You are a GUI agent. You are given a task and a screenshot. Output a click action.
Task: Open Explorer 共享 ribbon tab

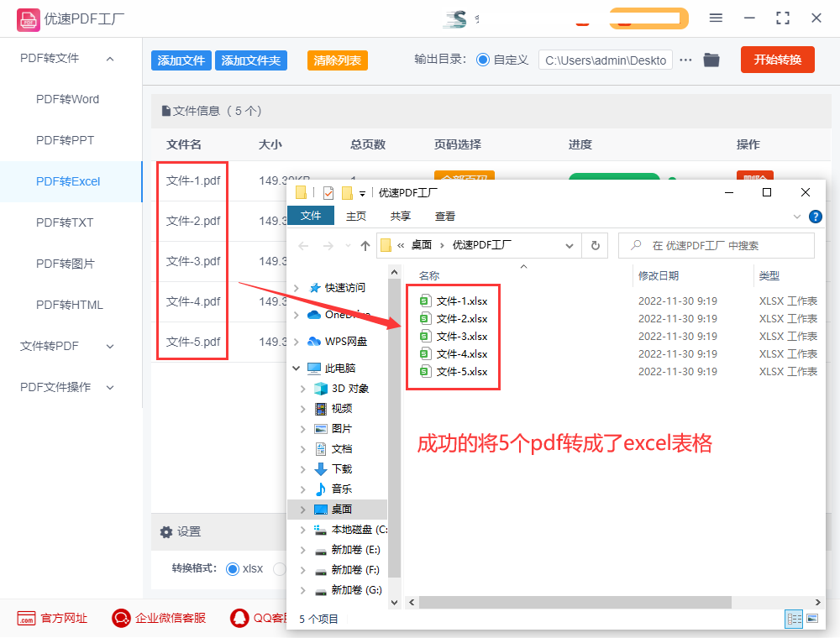[401, 217]
